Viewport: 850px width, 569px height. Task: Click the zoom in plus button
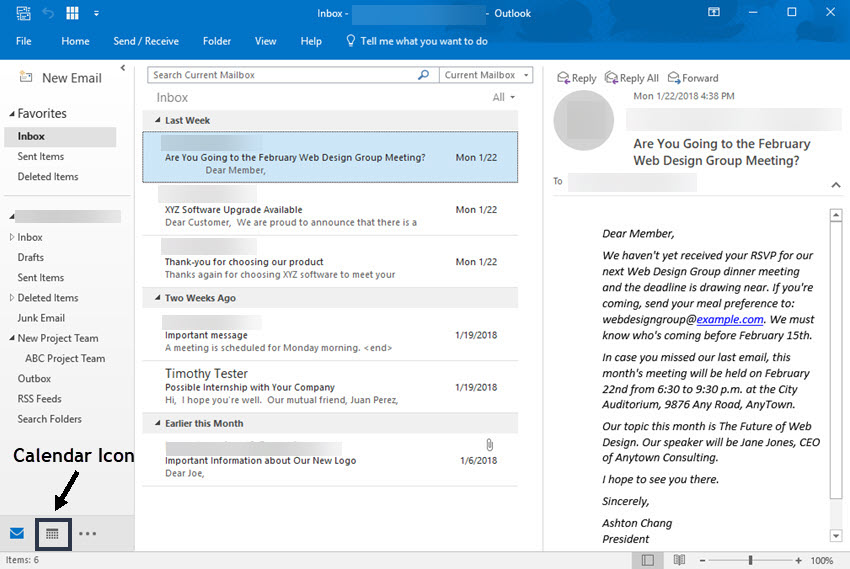point(798,560)
